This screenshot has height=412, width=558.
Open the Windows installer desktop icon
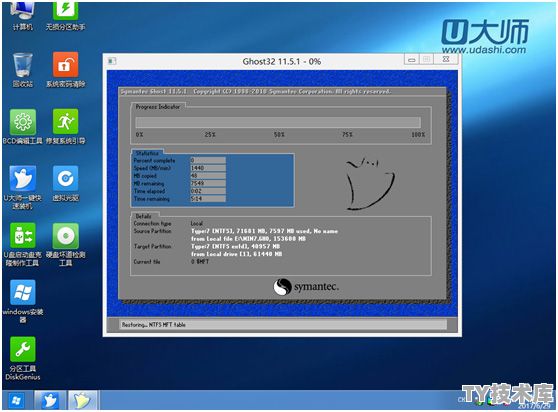pos(23,301)
